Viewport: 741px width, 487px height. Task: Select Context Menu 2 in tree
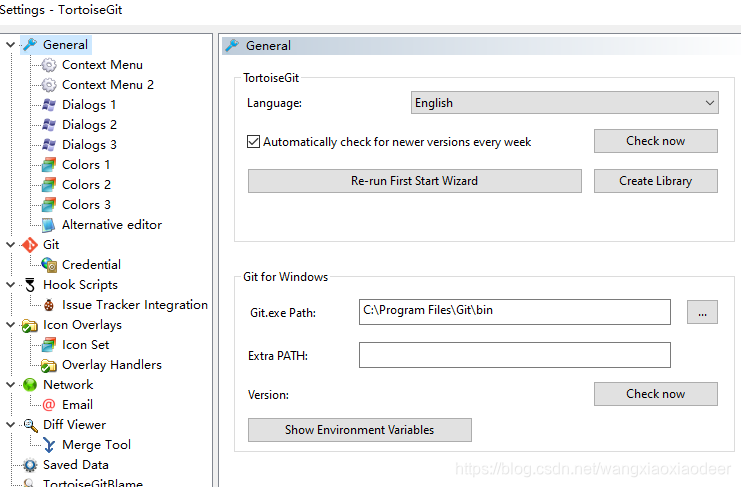(108, 85)
